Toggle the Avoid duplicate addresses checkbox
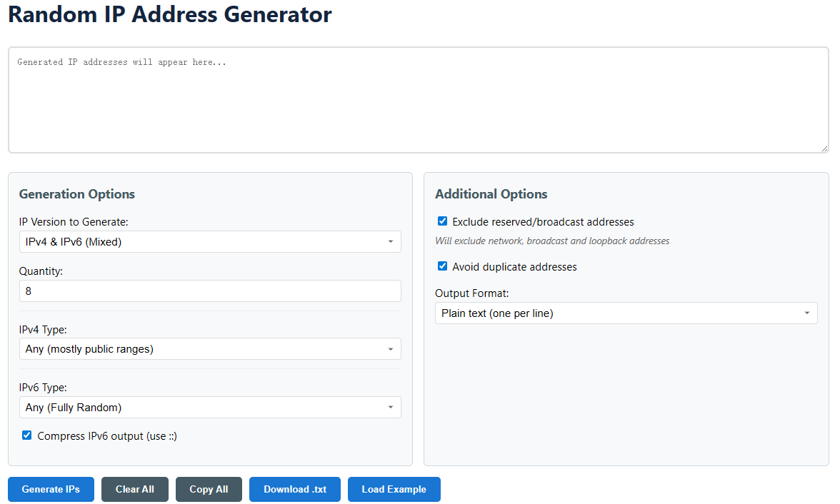Screen dimensions: 840x504 pyautogui.click(x=443, y=266)
